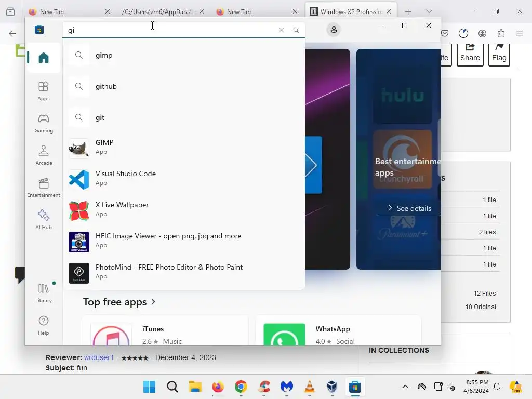Switch to the Windows XP Professional tab
This screenshot has width=532, height=399.
[351, 11]
